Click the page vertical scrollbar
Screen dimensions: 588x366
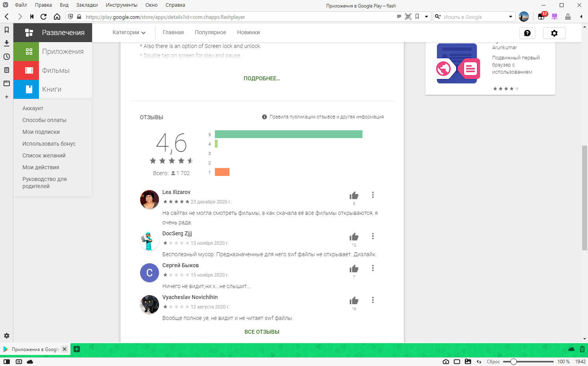[584, 198]
